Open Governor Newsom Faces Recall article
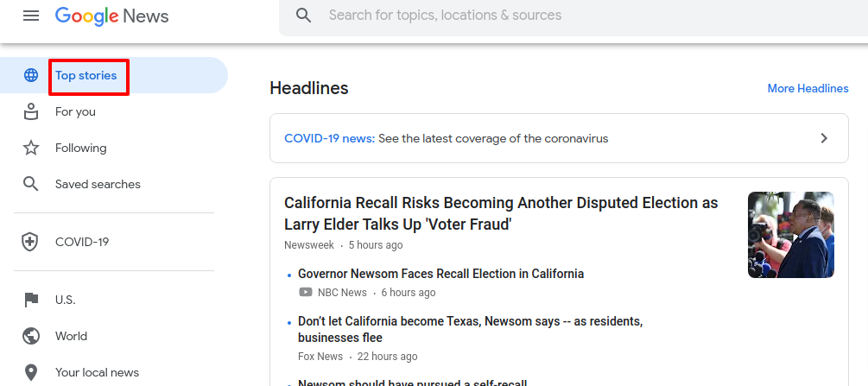868x386 pixels. (440, 274)
